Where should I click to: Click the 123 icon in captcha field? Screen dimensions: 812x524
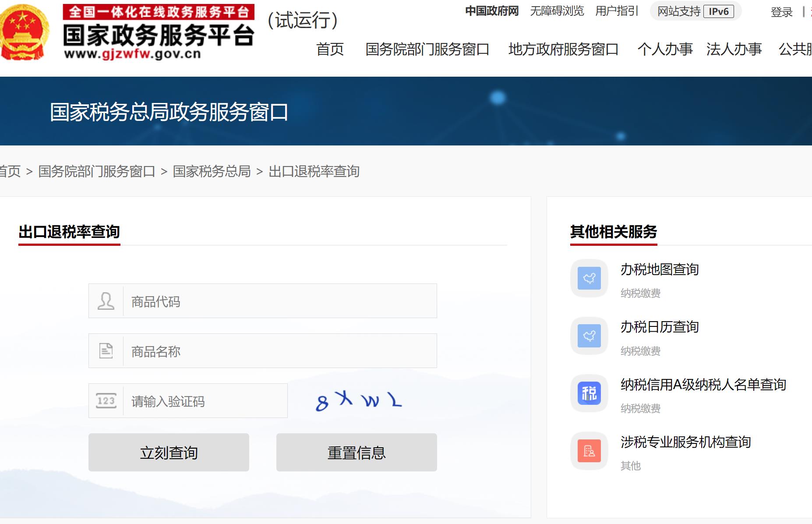(x=105, y=400)
